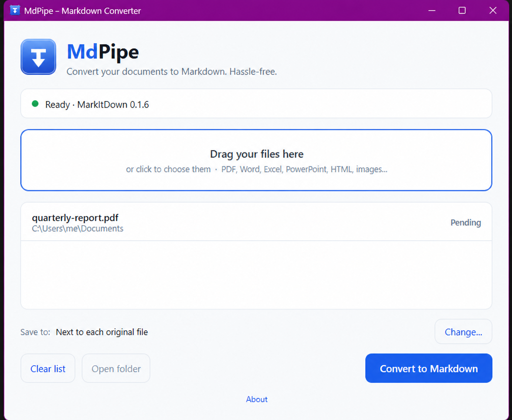Start conversion with Convert to Markdown
512x420 pixels.
coord(429,368)
